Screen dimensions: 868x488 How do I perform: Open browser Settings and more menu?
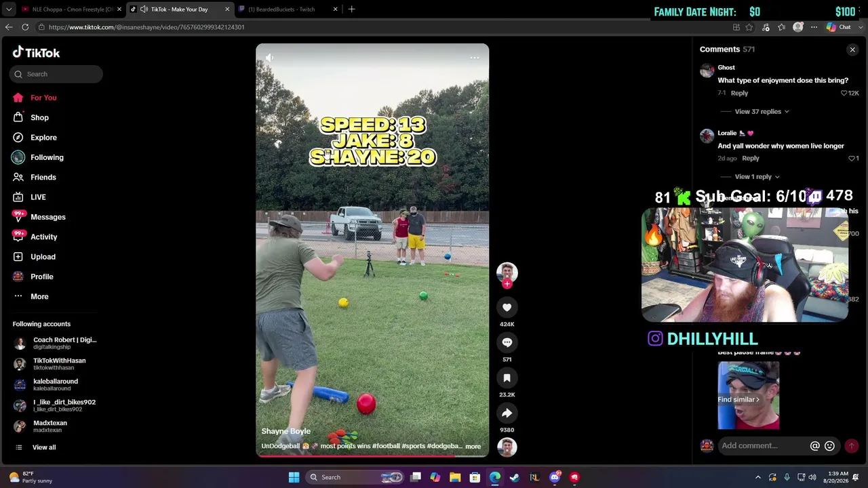[814, 27]
